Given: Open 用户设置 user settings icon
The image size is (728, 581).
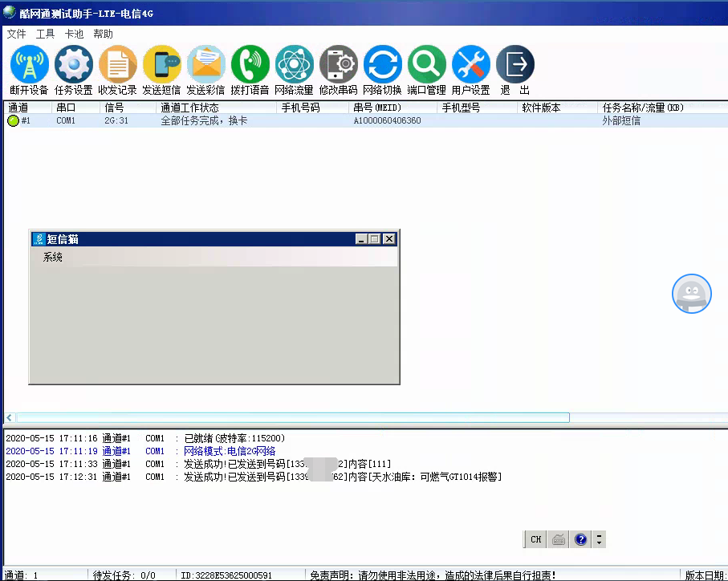Looking at the screenshot, I should 471,64.
